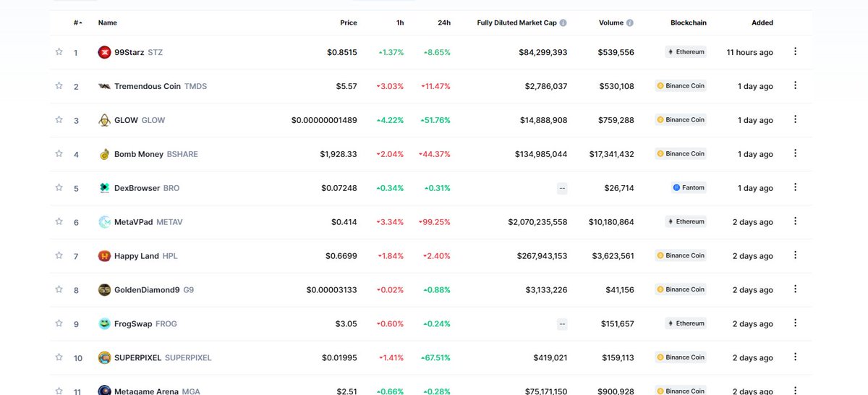The height and width of the screenshot is (395, 868).
Task: Sort by 24h change column
Action: pyautogui.click(x=444, y=22)
